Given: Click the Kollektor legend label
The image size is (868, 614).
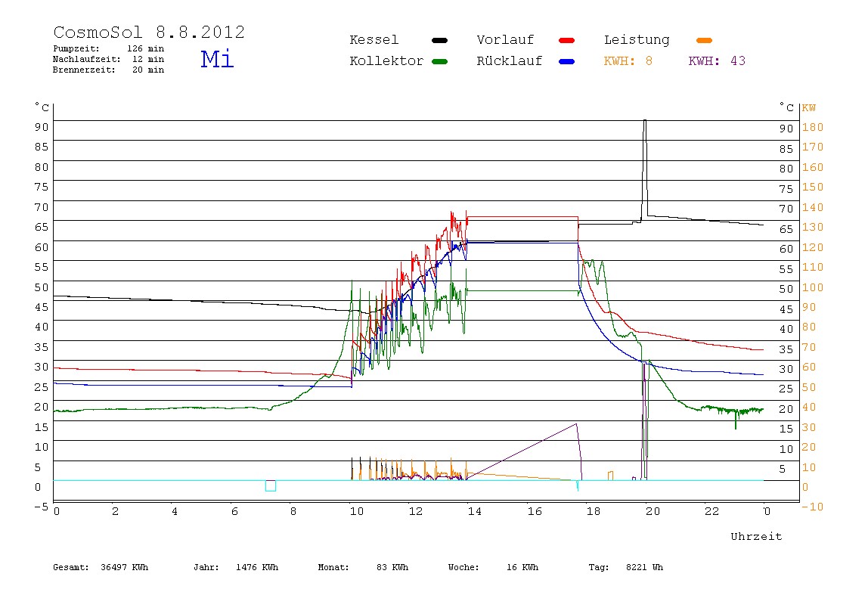Looking at the screenshot, I should (x=386, y=61).
